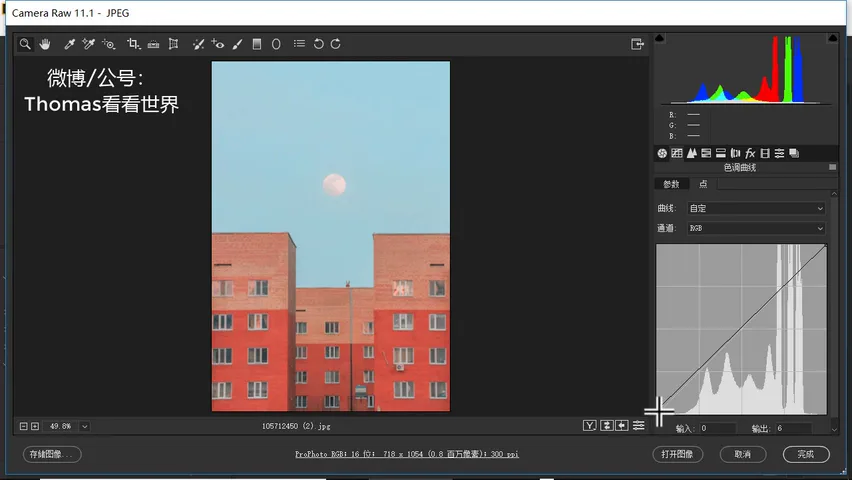Viewport: 852px width, 480px height.
Task: Open the Presets panel tab
Action: coord(779,153)
